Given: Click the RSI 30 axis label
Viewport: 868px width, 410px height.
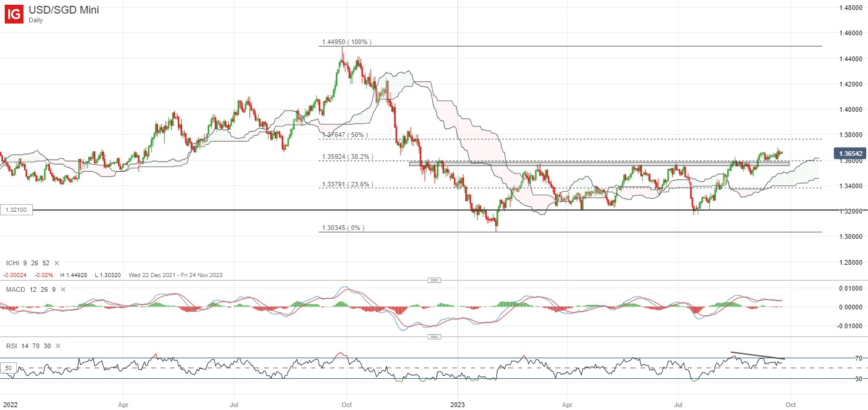Looking at the screenshot, I should tap(859, 379).
